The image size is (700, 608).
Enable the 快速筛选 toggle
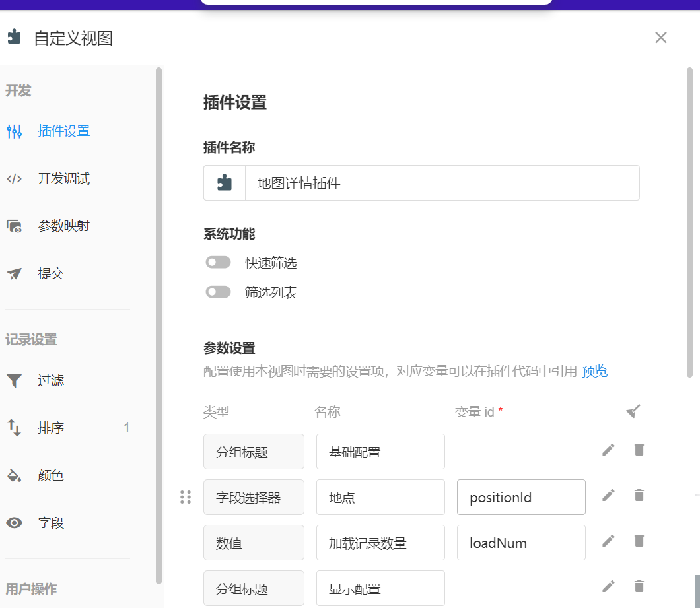click(219, 263)
